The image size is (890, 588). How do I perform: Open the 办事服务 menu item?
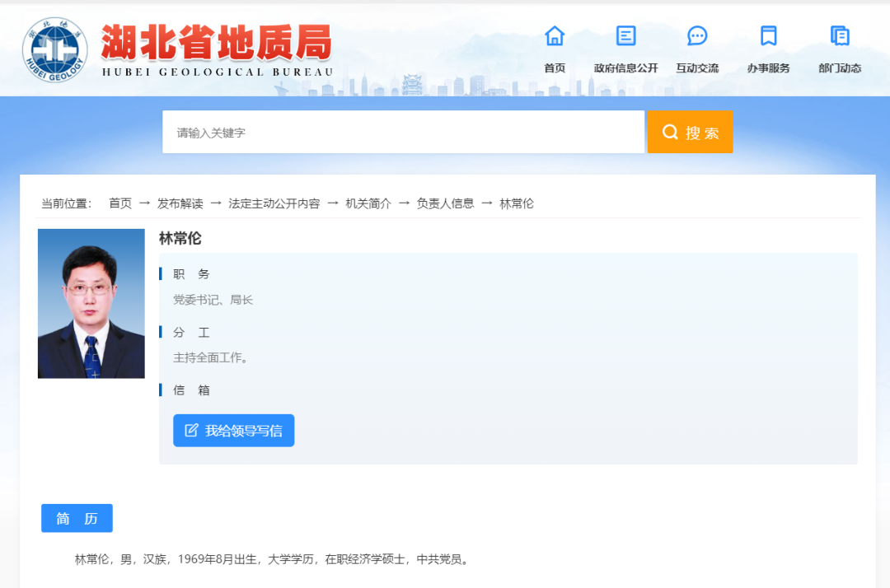(x=769, y=68)
